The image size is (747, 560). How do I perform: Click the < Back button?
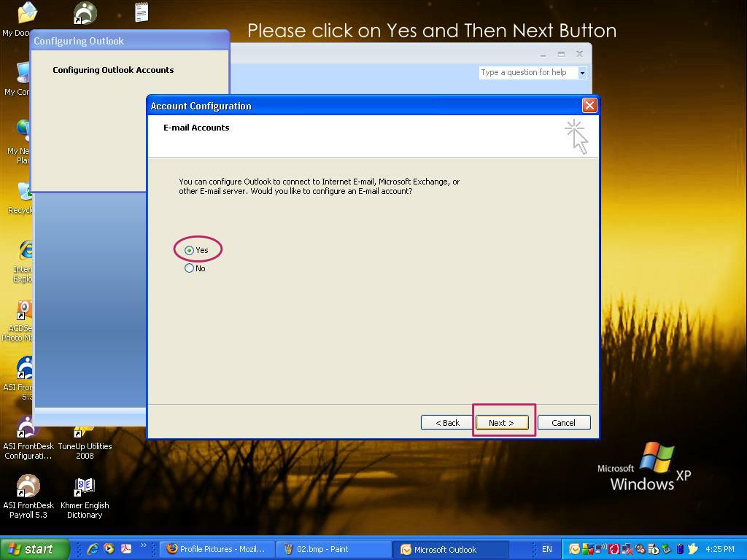pos(447,422)
